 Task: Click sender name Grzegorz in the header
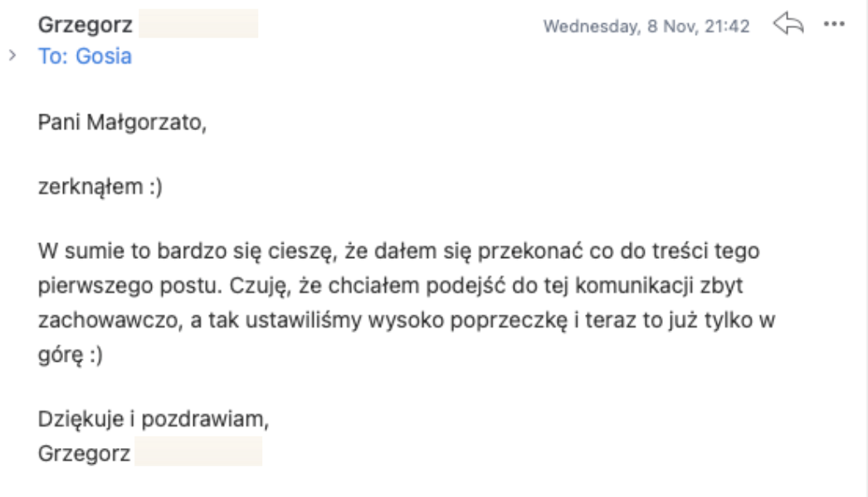coord(85,25)
